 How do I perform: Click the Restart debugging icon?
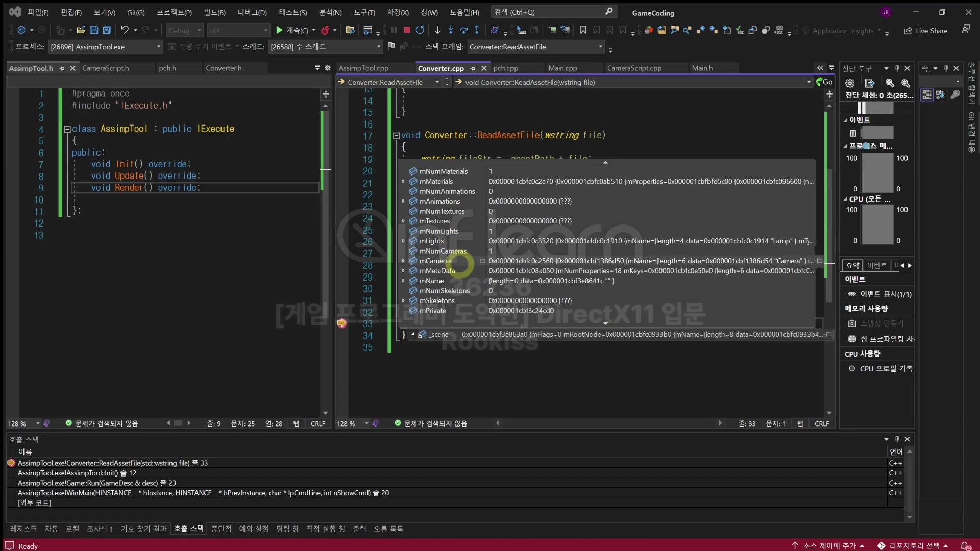click(x=420, y=30)
